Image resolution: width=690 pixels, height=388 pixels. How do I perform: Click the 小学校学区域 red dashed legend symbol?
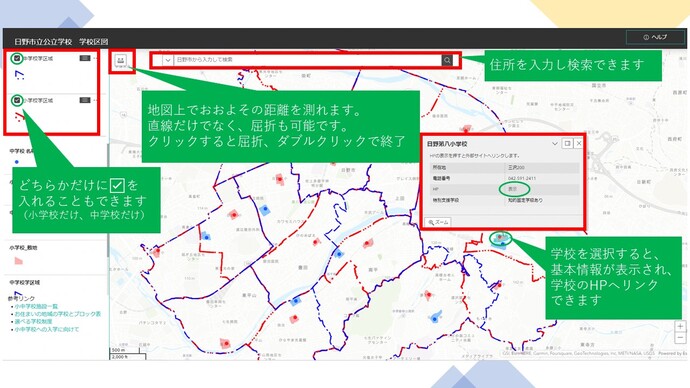coord(19,117)
